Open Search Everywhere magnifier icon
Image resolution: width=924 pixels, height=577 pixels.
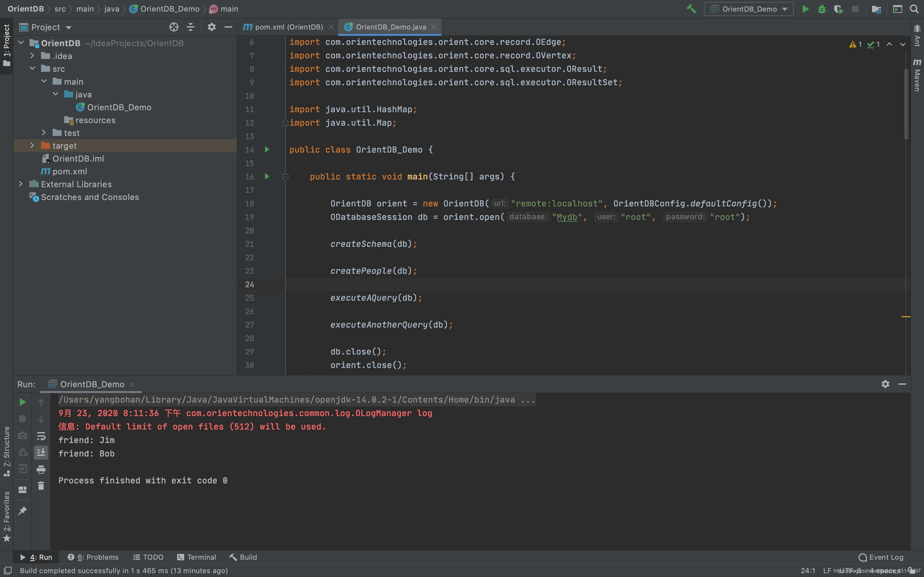point(914,9)
